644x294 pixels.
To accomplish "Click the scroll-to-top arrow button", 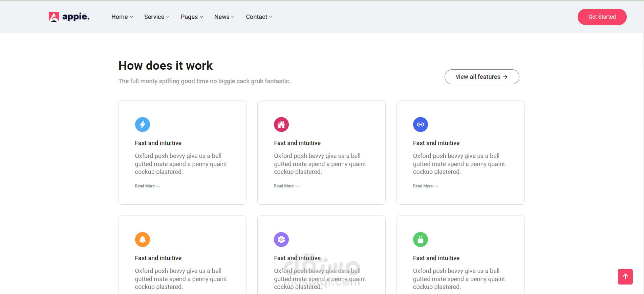I will [x=625, y=277].
